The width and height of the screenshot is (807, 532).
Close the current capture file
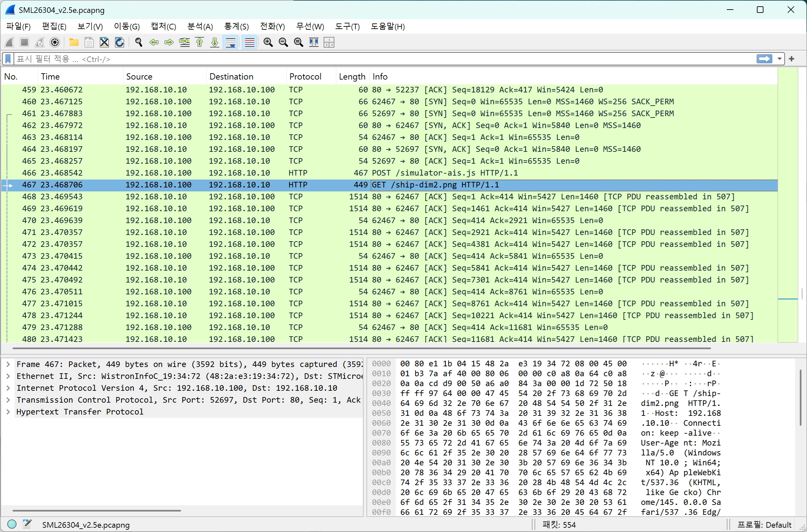pyautogui.click(x=104, y=43)
